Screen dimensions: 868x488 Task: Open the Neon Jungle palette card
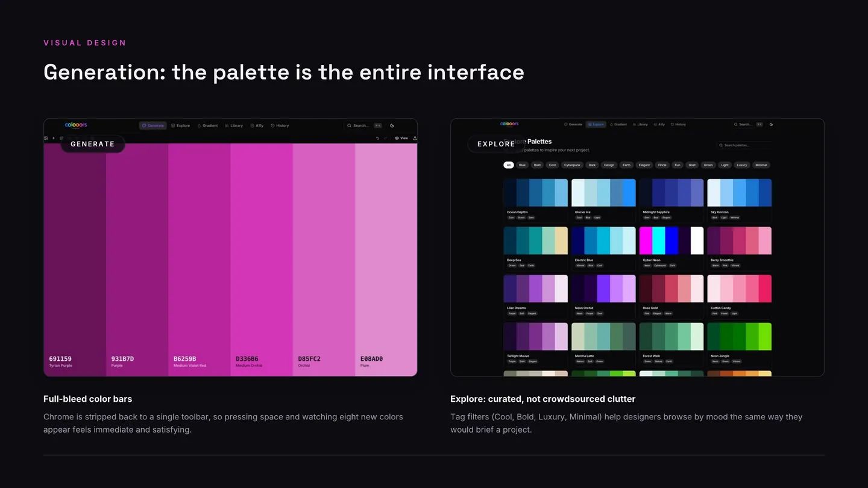(x=740, y=344)
